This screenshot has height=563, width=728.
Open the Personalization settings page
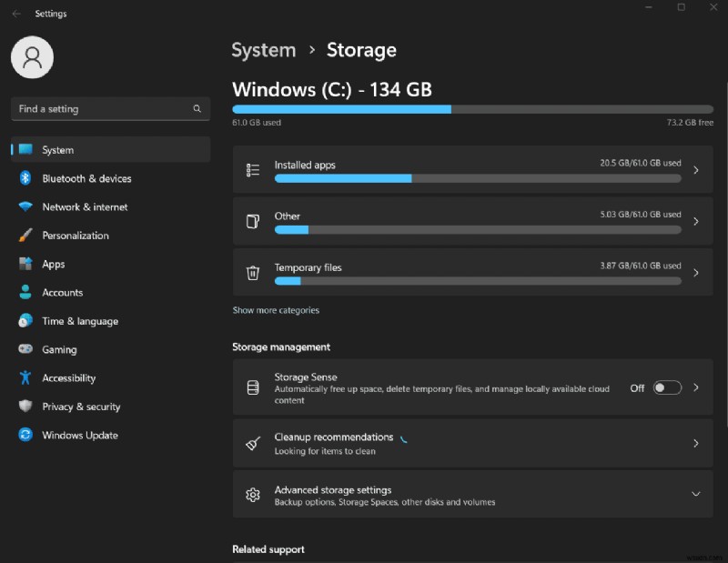point(110,236)
